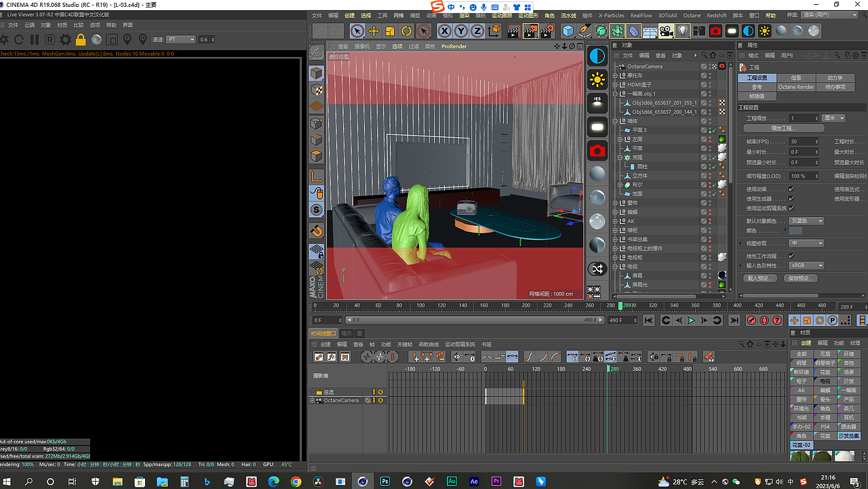Toggle visibility dots for 窗帘 object
Viewport: 868px width, 489px height.
pos(710,203)
